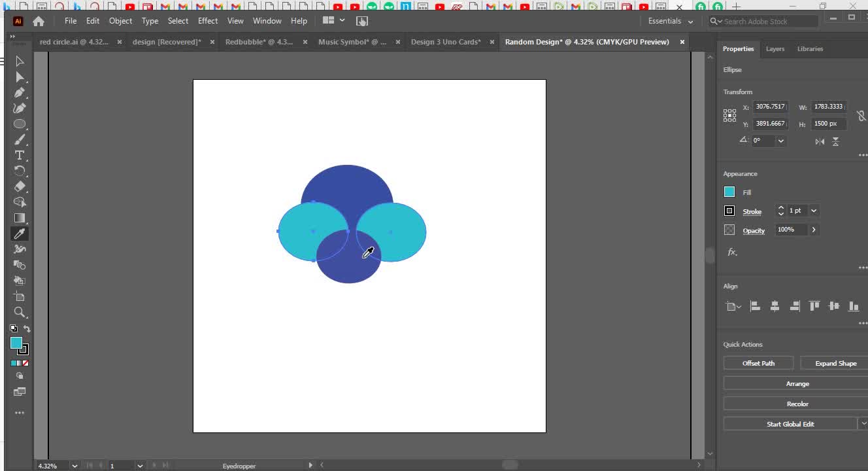Select the Gradient tool
This screenshot has width=868, height=471.
pyautogui.click(x=20, y=218)
